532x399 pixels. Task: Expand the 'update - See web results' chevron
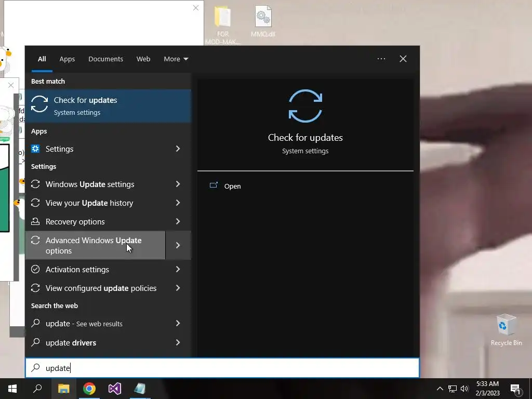pyautogui.click(x=178, y=323)
